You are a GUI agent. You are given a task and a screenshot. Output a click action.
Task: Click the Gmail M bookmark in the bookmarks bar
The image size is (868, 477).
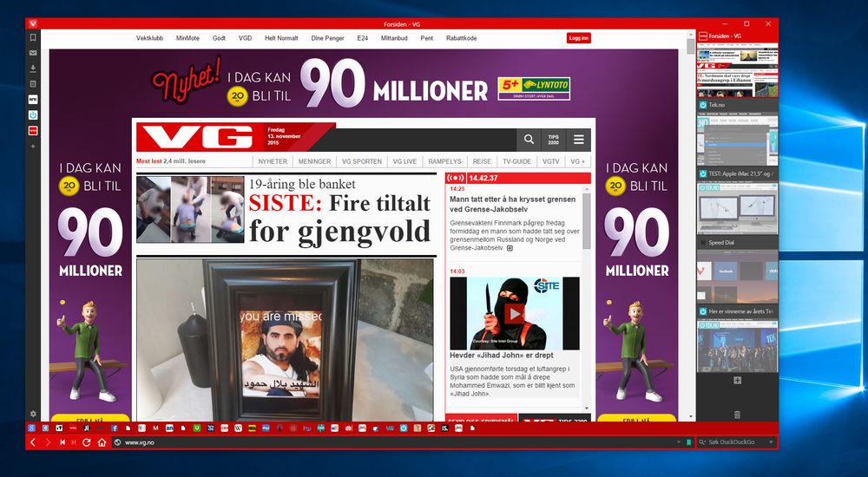pos(155,428)
